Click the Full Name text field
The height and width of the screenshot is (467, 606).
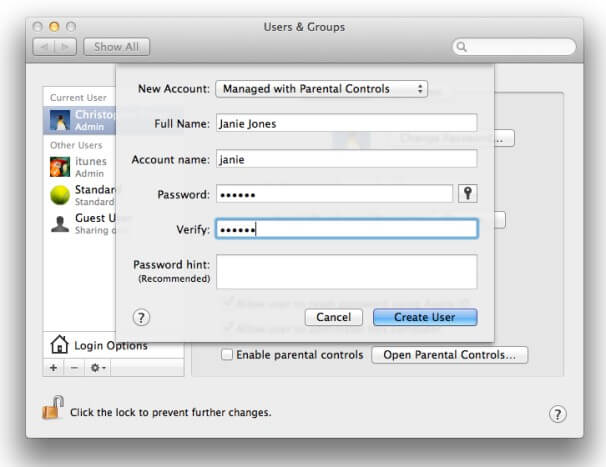pyautogui.click(x=346, y=124)
